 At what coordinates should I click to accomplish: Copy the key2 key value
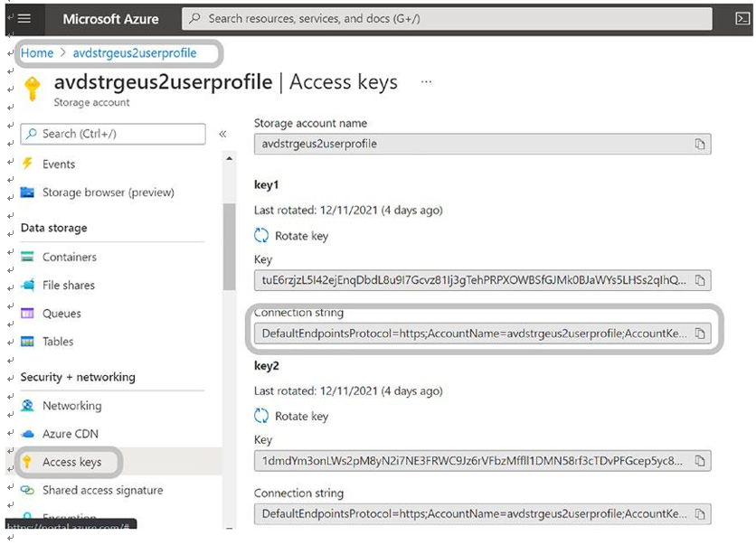pyautogui.click(x=700, y=461)
